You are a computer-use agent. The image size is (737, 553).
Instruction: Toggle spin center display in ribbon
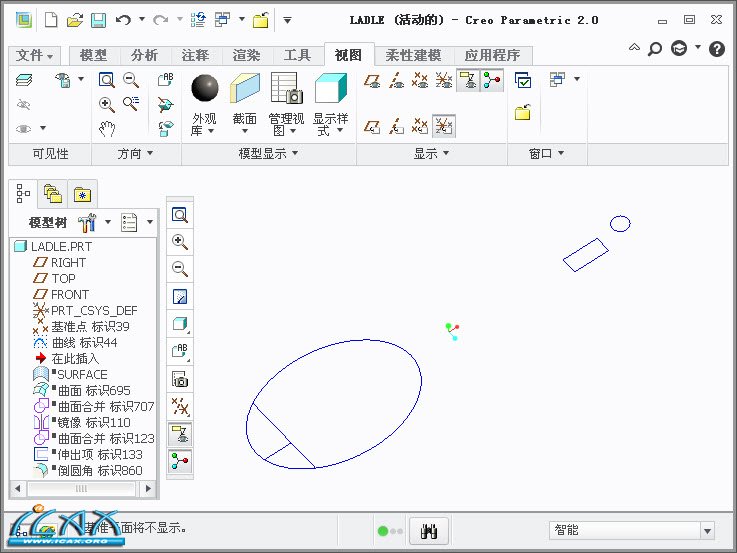491,81
